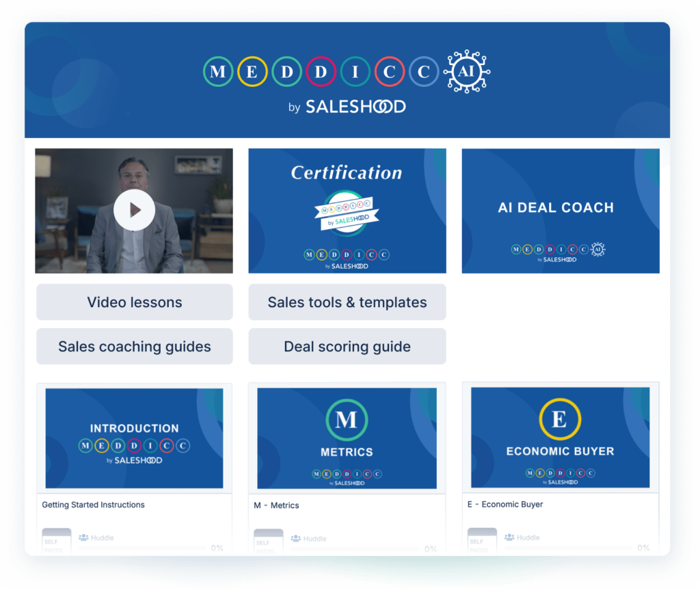Click the AI gear icon in header banner
Screen dimensions: 700x595
pos(466,72)
